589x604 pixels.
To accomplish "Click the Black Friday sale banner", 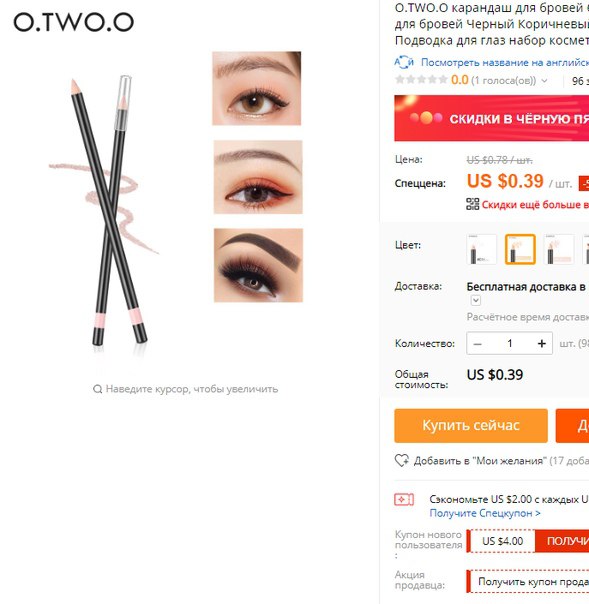I will [x=492, y=118].
